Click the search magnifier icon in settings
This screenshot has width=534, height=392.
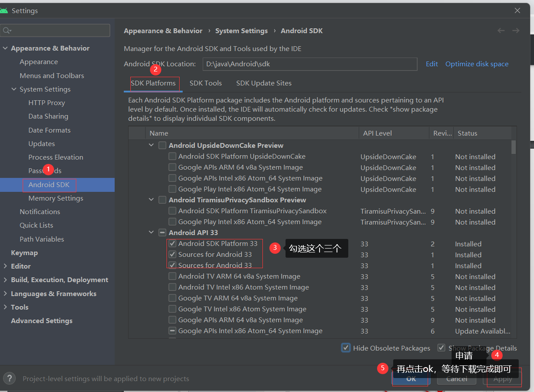point(7,30)
